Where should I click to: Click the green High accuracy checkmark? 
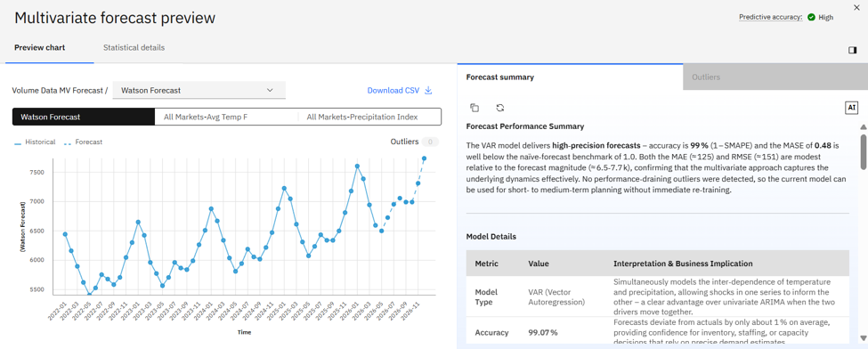coord(812,17)
